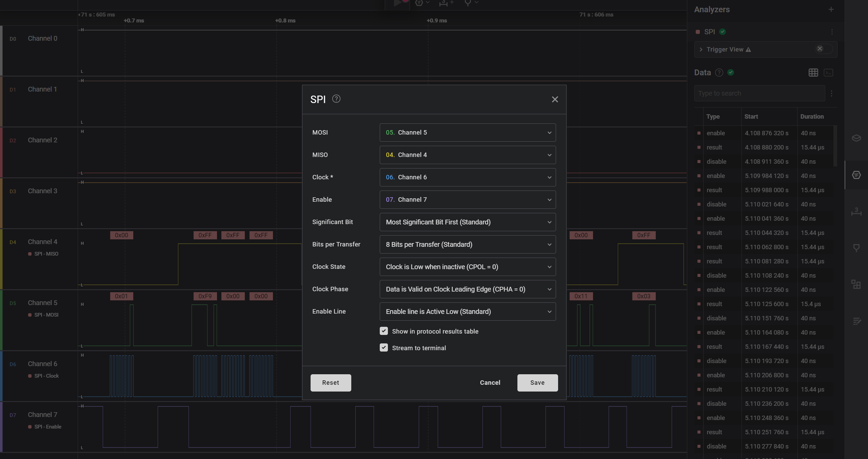Screen dimensions: 868x459
Task: Open the Enable channel dropdown
Action: [468, 200]
